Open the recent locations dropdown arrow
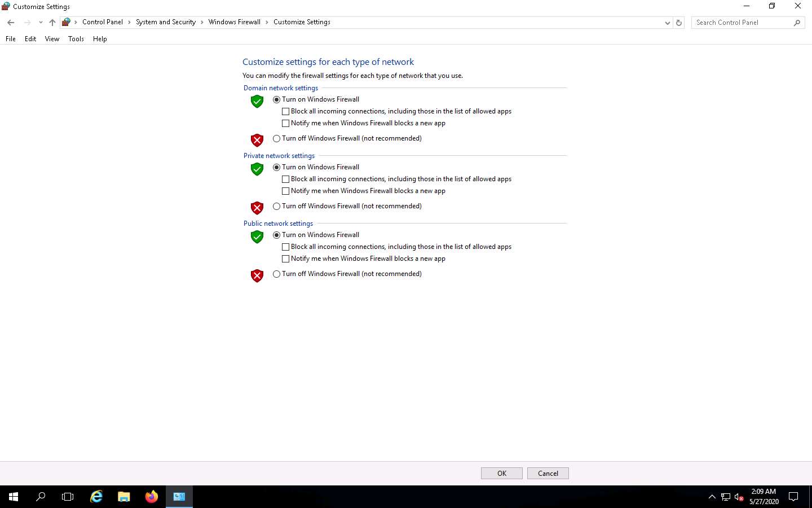 [x=41, y=23]
